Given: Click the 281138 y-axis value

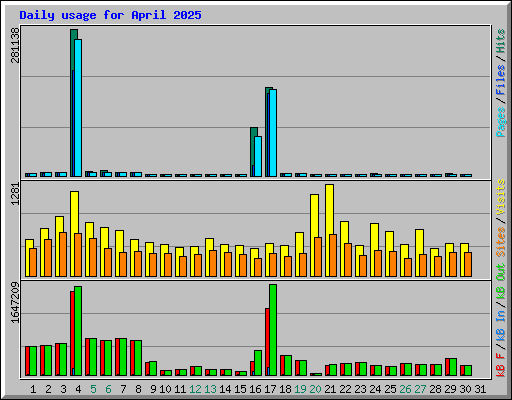Looking at the screenshot, I should 15,45.
